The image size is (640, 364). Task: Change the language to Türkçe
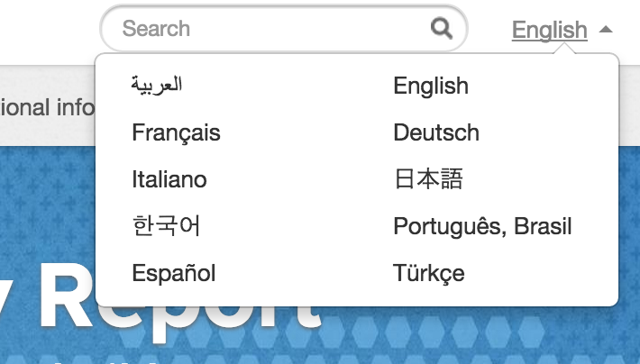[429, 273]
